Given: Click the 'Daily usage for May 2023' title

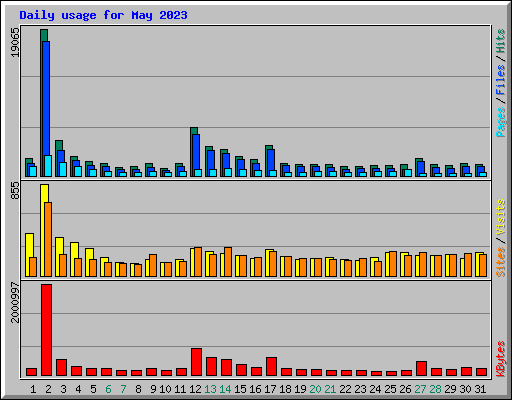Looking at the screenshot, I should point(103,15).
